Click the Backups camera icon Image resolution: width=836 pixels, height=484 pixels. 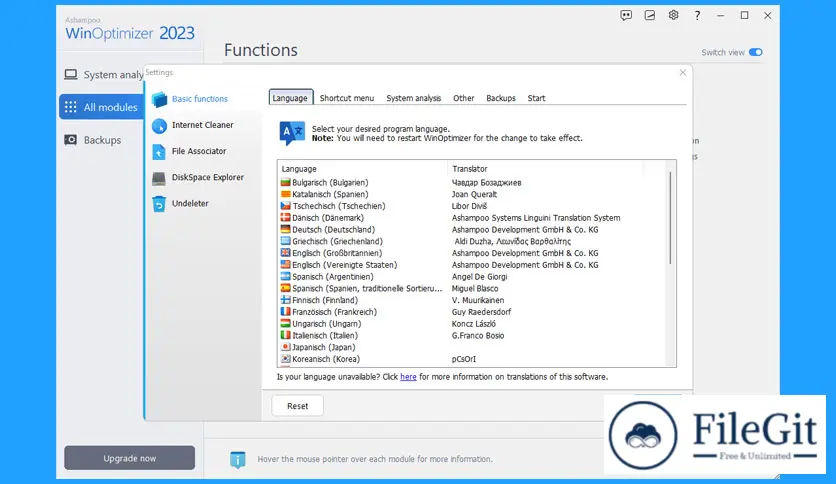tap(70, 140)
